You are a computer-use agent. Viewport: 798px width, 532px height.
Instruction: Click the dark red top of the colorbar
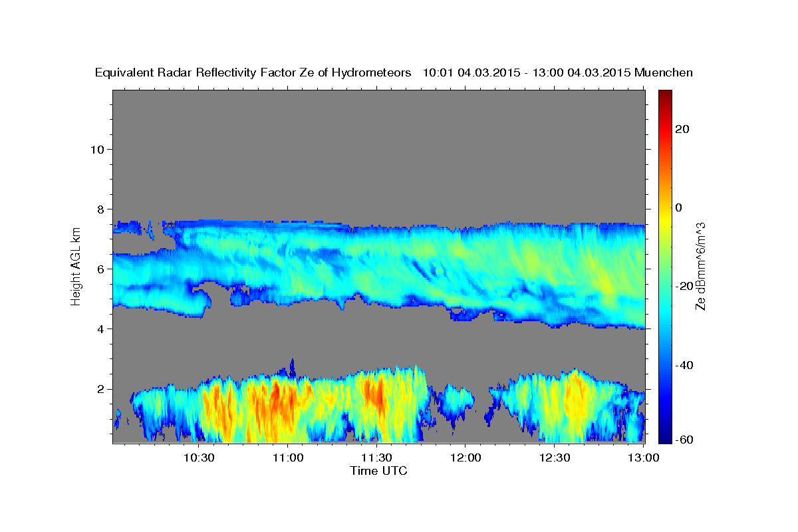tap(664, 96)
